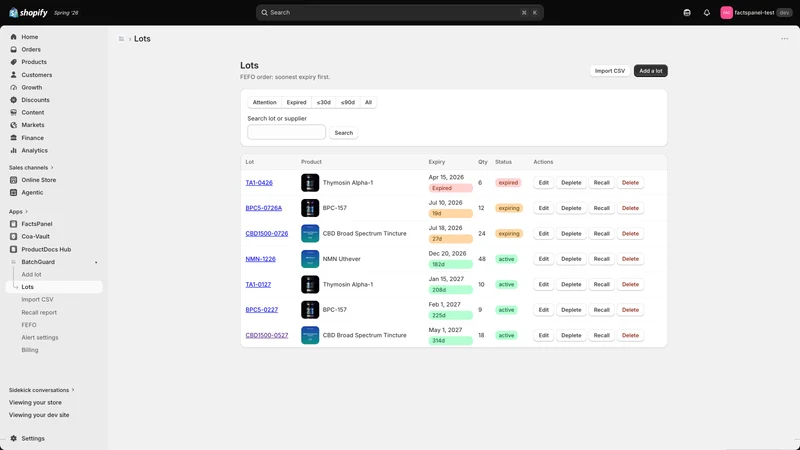Edit lot TA1-0127

(x=543, y=285)
